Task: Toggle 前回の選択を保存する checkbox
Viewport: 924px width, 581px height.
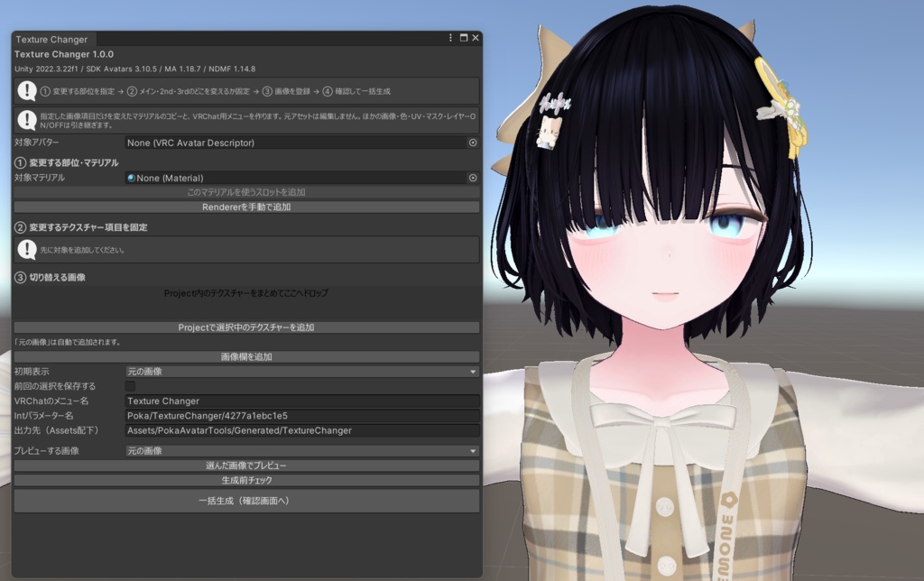Action: [x=130, y=386]
